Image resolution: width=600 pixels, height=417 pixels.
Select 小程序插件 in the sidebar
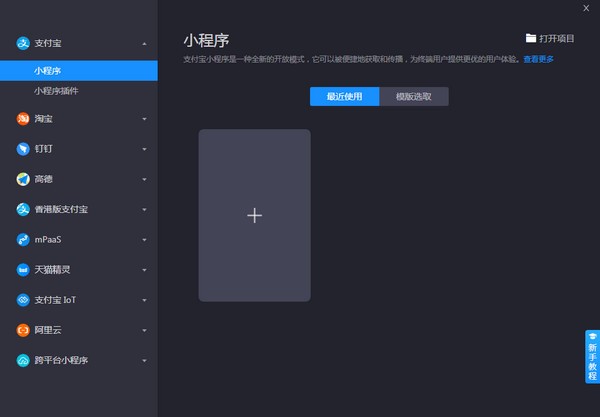click(56, 91)
